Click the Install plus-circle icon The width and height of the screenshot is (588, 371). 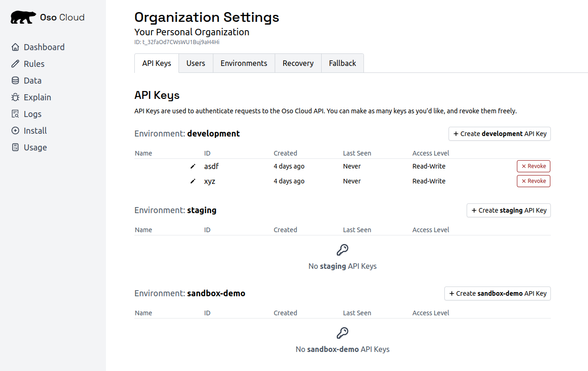[x=15, y=131]
